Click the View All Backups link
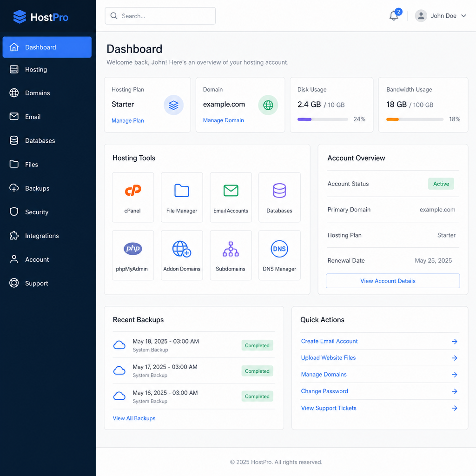The image size is (476, 476). click(134, 418)
